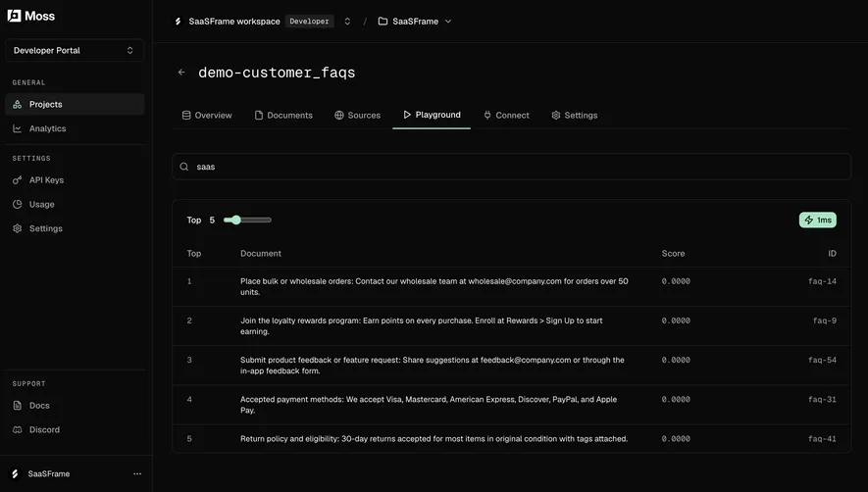Open the Developer Portal dropdown
Viewport: 868px width, 492px height.
coord(75,50)
